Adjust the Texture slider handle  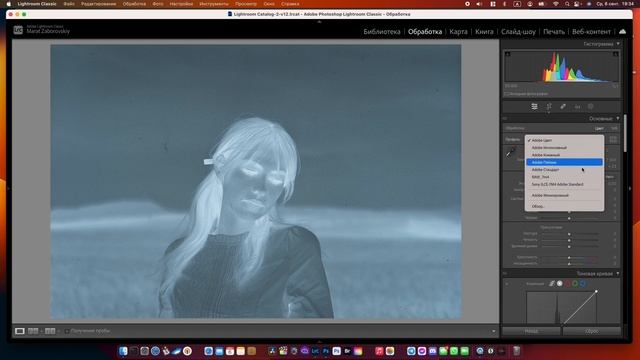tap(569, 234)
